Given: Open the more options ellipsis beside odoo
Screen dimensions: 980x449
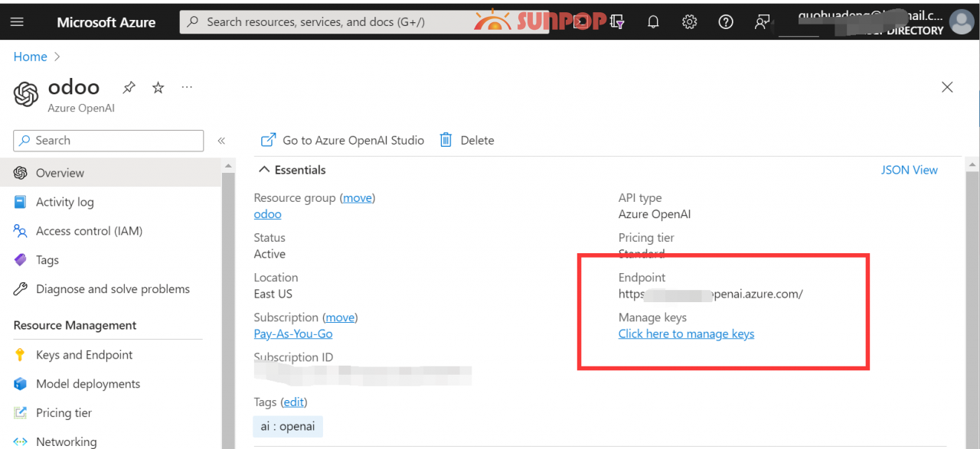Looking at the screenshot, I should [x=187, y=88].
